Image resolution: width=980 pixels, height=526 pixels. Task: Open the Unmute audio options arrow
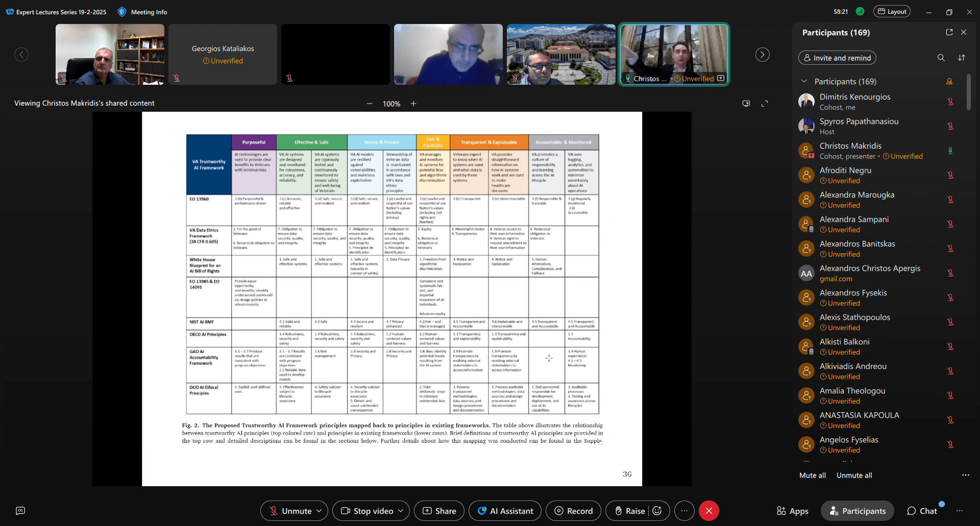point(319,511)
